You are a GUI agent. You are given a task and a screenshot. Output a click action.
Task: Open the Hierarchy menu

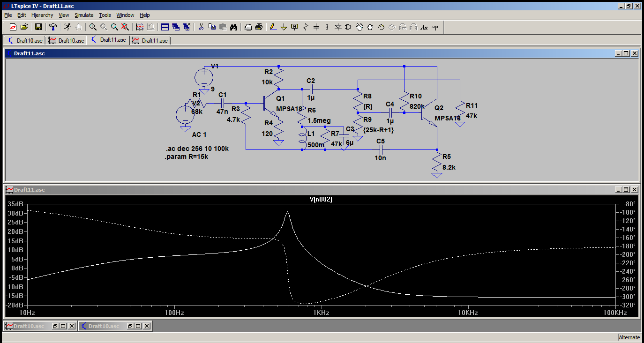point(43,15)
